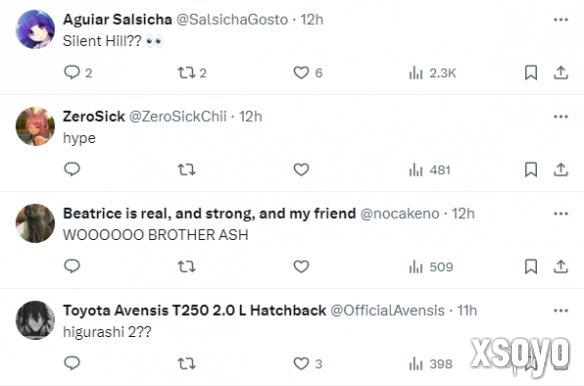This screenshot has height=386, width=584.
Task: Open more options on ZeroSick's tweet
Action: (561, 117)
